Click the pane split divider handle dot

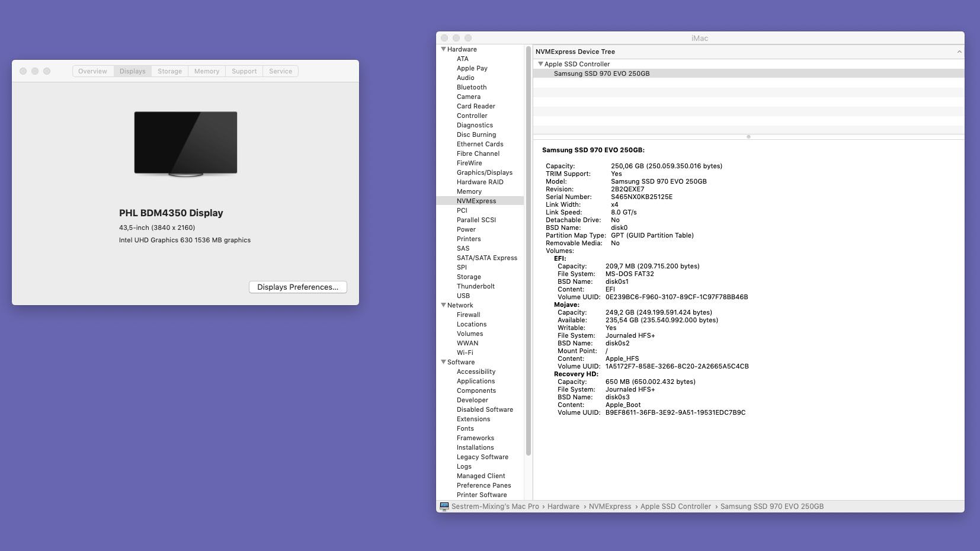click(748, 137)
